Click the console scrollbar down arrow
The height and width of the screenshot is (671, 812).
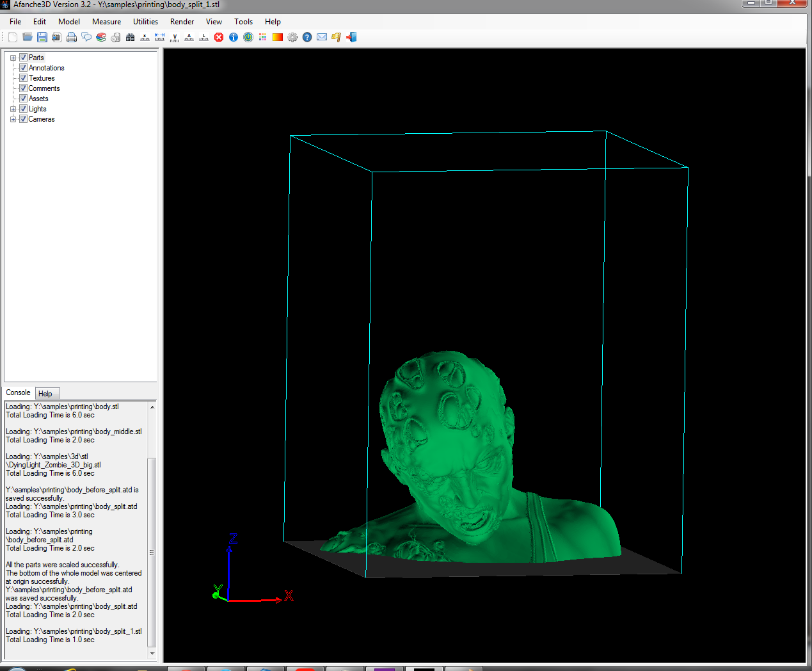coord(152,654)
